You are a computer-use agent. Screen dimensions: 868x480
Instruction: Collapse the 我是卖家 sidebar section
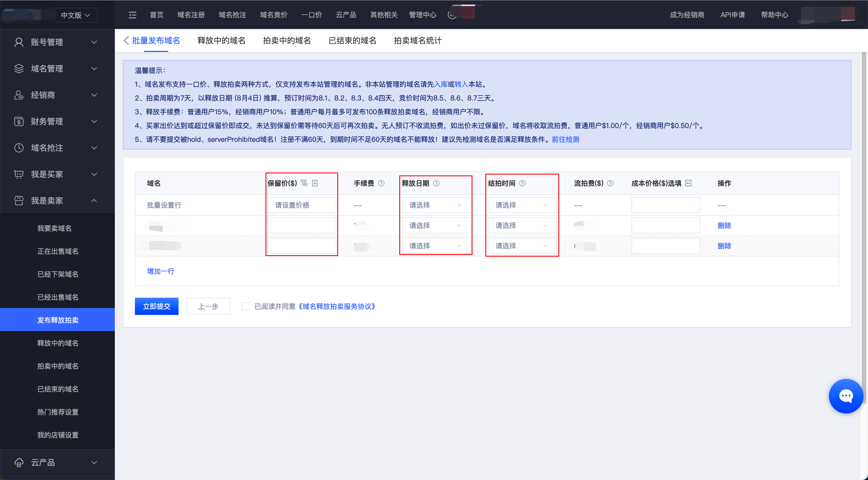[57, 201]
